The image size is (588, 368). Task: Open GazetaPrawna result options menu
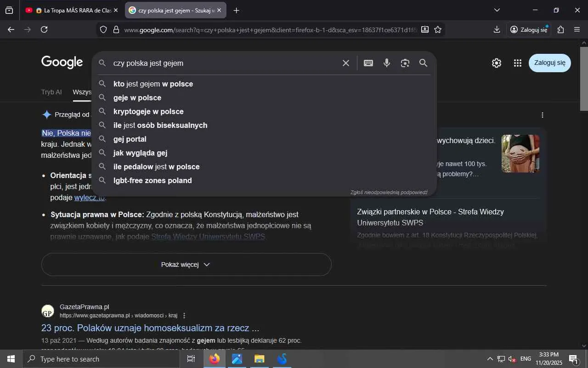pyautogui.click(x=184, y=316)
